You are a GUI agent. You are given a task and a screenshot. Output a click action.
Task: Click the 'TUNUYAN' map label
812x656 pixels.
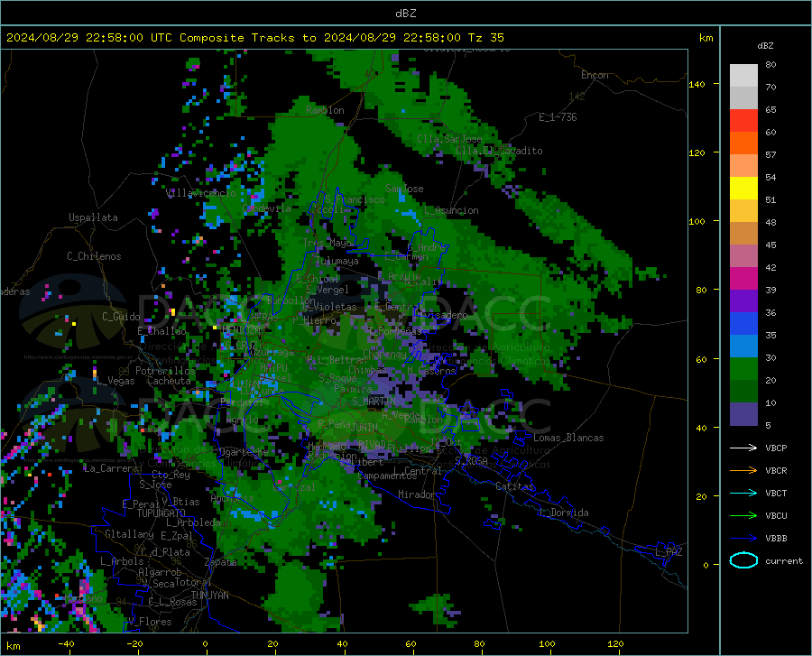coord(209,596)
